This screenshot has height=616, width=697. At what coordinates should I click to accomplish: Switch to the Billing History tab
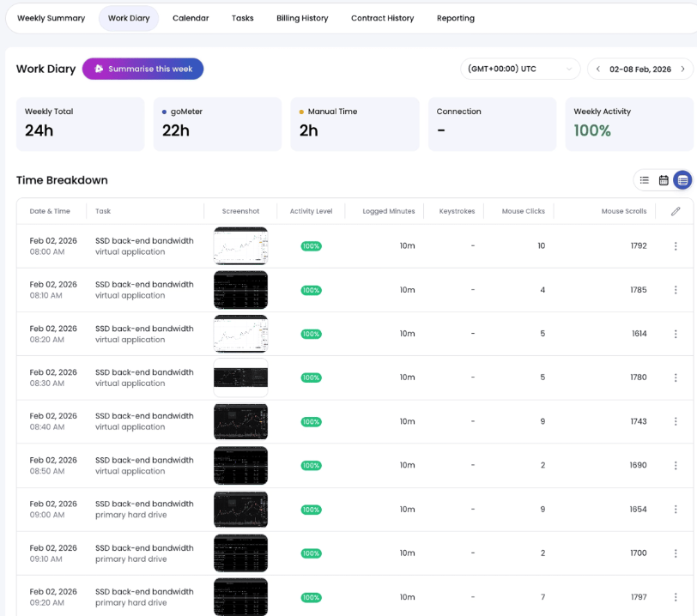pyautogui.click(x=302, y=18)
